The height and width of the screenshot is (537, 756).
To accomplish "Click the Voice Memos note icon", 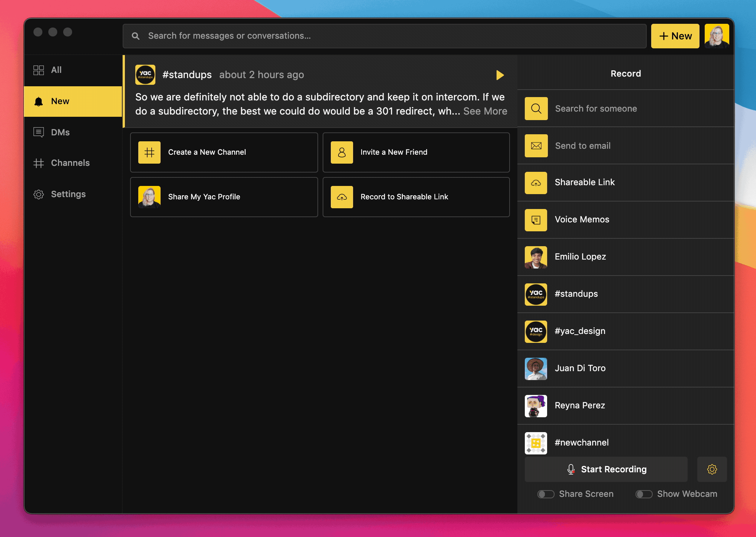I will pos(536,220).
